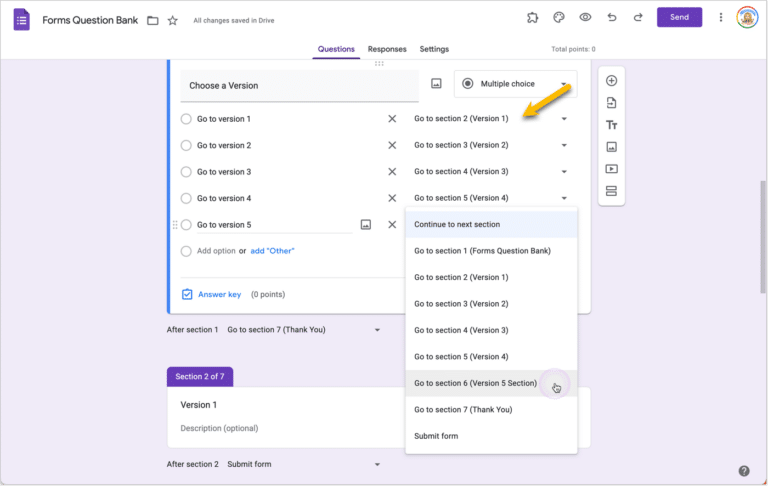Screen dimensions: 768x486
Task: Click the Go to version 5 drag handle
Action: tap(175, 225)
